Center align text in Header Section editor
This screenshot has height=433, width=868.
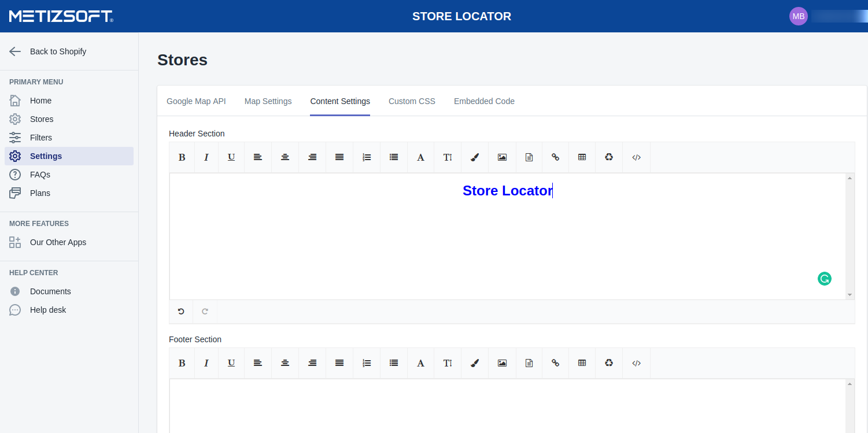(x=285, y=157)
